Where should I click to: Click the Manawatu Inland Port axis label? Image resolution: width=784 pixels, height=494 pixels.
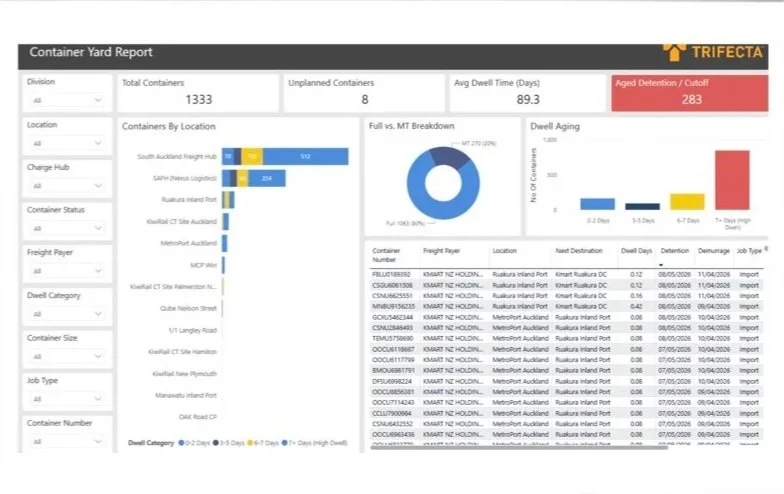click(186, 396)
